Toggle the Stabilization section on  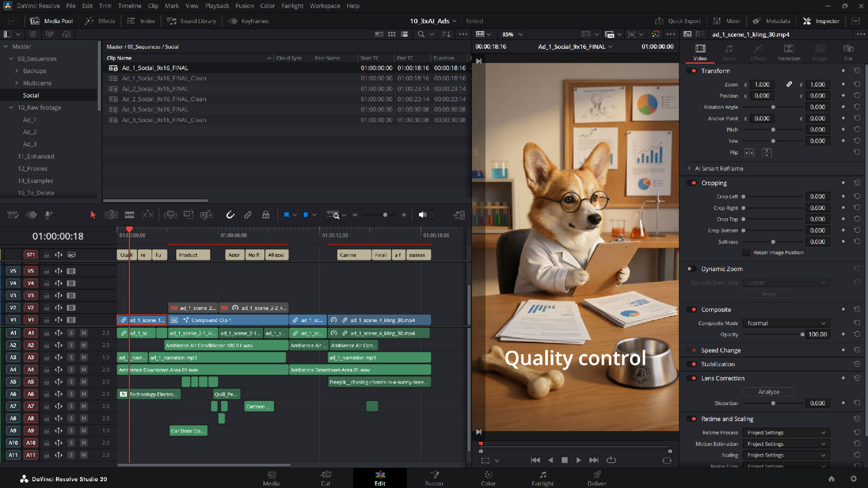pyautogui.click(x=692, y=364)
